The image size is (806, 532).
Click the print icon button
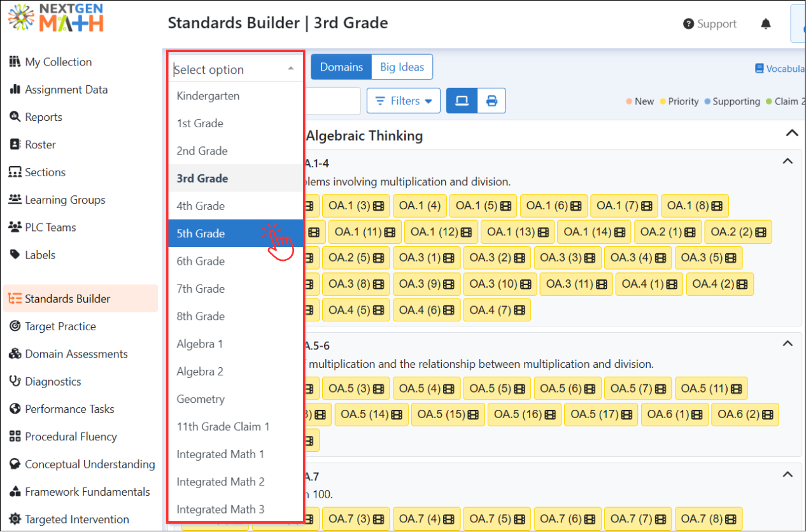pos(491,101)
